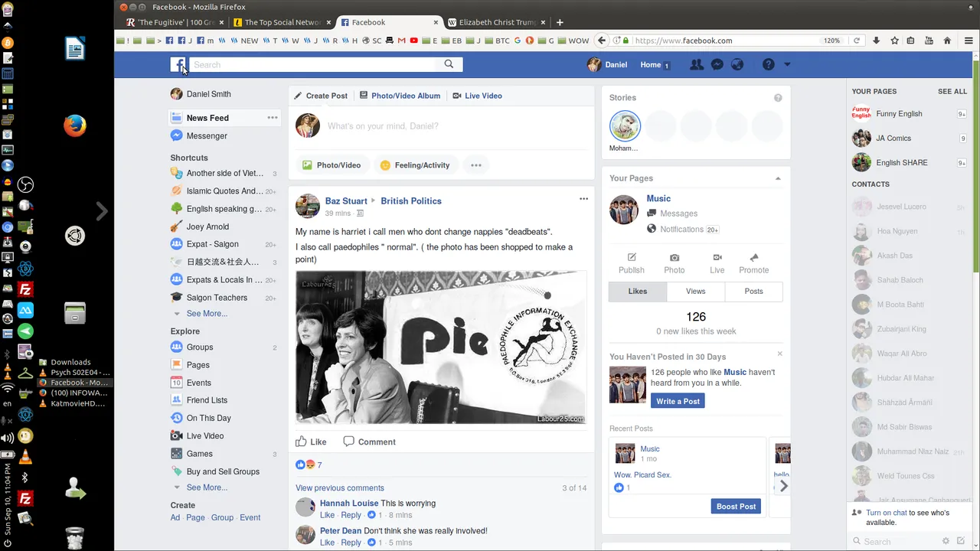Open Friend Requests icon in header
980x551 pixels.
tap(697, 65)
